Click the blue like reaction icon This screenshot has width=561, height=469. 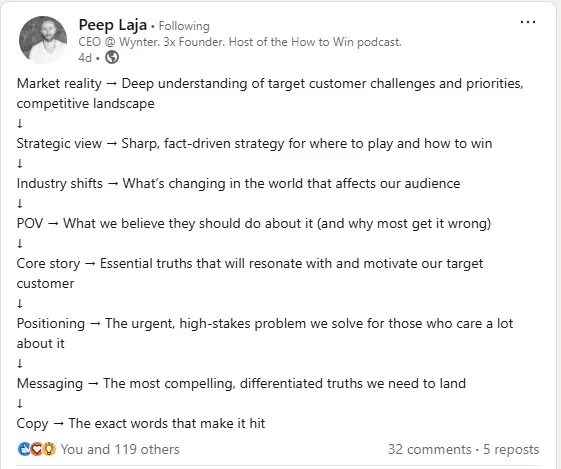(24, 449)
